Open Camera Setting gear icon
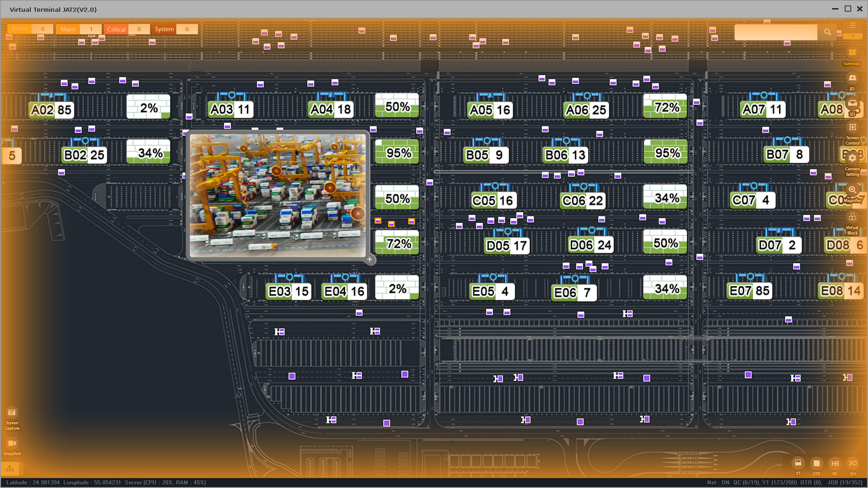 tap(852, 158)
